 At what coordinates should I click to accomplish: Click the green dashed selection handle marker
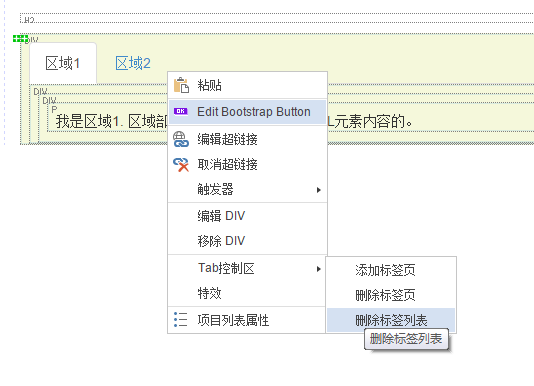click(20, 38)
